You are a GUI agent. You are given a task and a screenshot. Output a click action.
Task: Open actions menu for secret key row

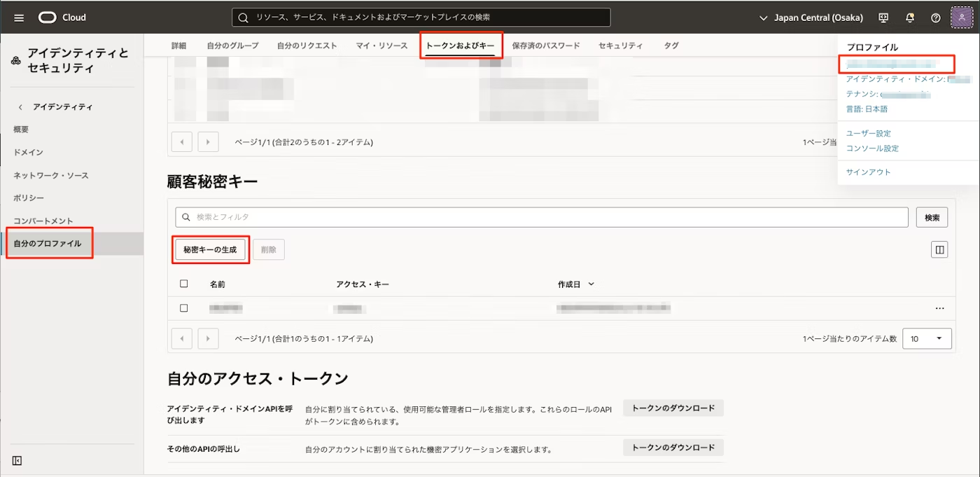[x=939, y=308]
